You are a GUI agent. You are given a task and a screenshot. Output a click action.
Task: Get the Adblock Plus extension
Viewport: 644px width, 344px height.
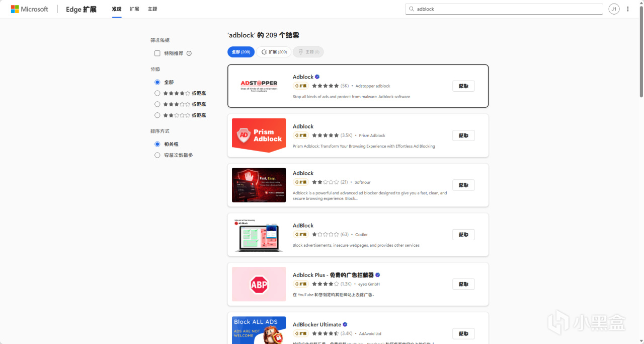click(x=463, y=284)
